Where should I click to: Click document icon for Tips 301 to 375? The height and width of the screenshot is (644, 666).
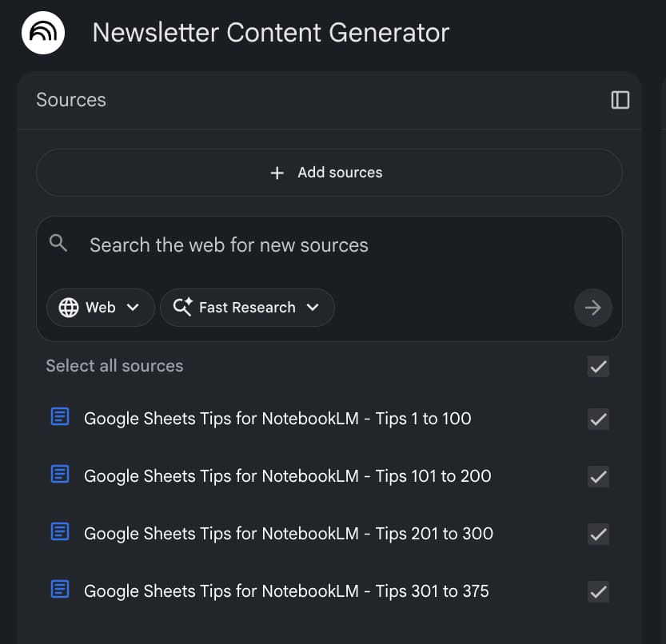click(60, 590)
